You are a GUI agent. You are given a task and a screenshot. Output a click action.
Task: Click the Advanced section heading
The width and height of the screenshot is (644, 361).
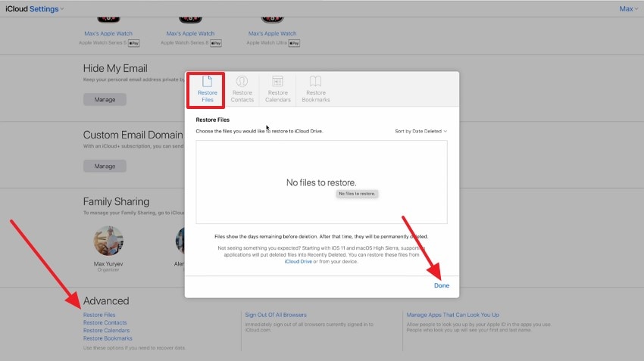pyautogui.click(x=106, y=300)
